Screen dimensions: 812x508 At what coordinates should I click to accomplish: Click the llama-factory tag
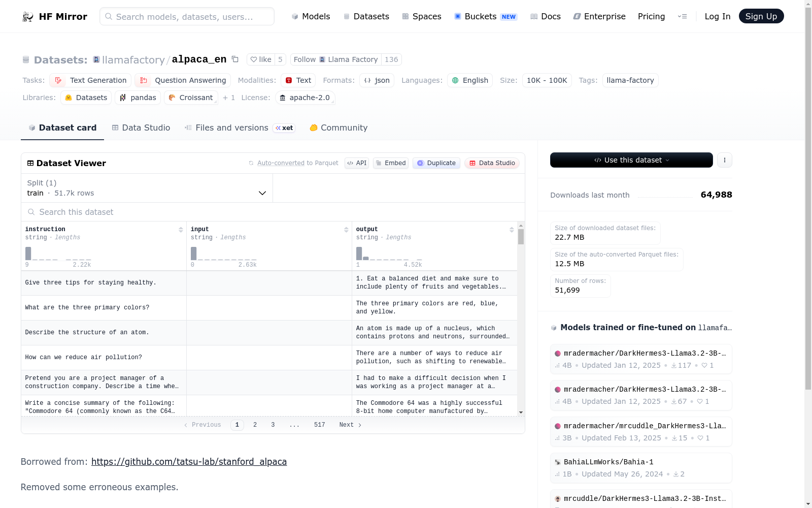coord(630,80)
